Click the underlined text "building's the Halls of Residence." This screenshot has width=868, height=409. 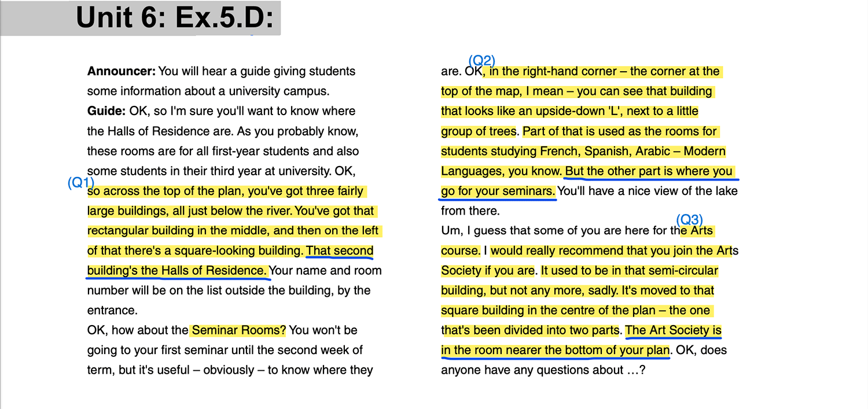coord(177,271)
